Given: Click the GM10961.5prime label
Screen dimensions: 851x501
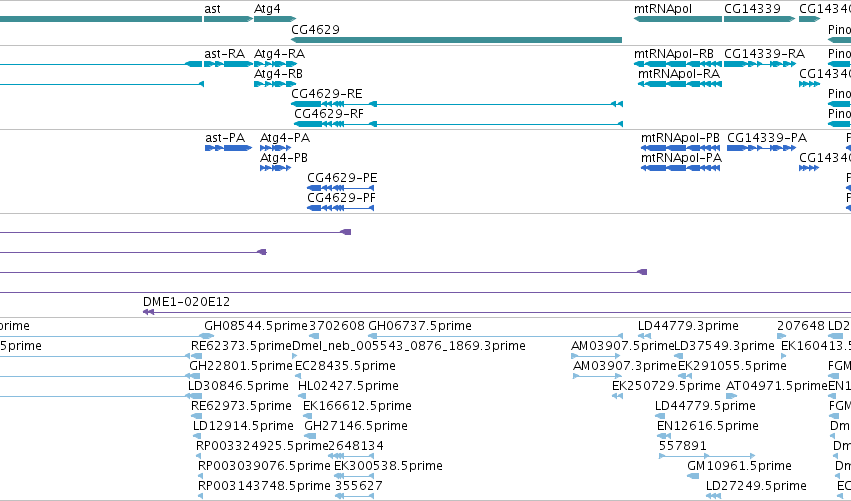Looking at the screenshot, I should [x=739, y=467].
